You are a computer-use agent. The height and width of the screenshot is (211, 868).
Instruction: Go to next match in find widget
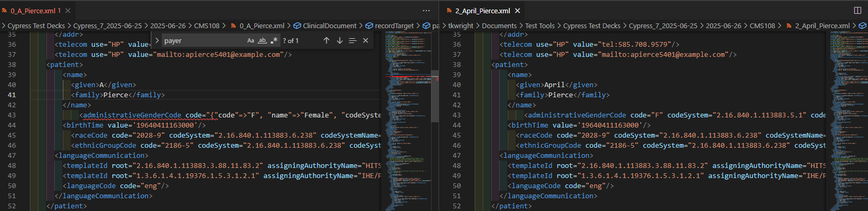[x=340, y=40]
